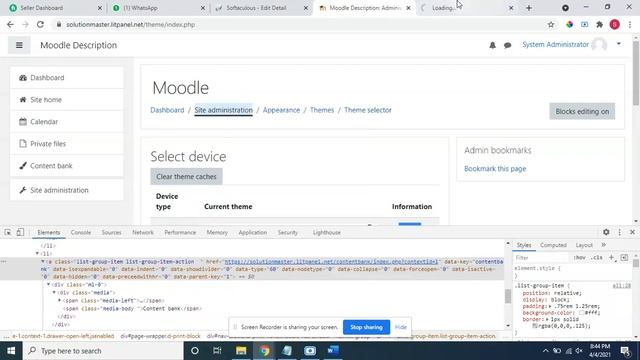Open the Performance tab in DevTools
The height and width of the screenshot is (360, 640).
(180, 232)
